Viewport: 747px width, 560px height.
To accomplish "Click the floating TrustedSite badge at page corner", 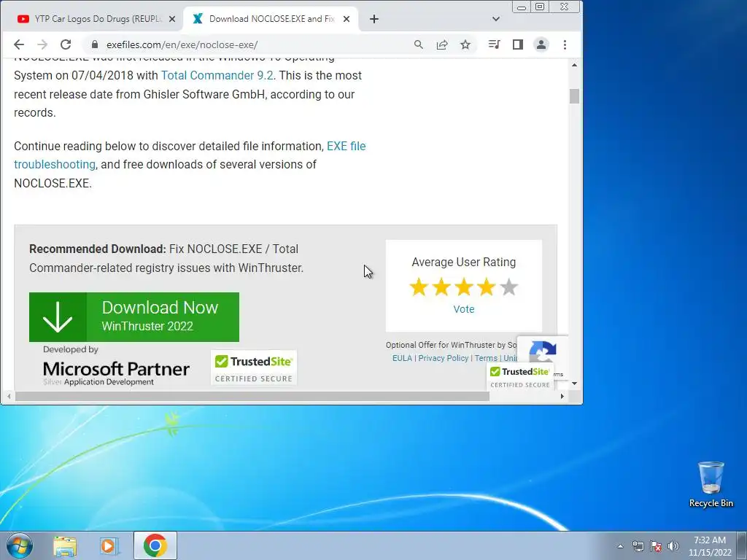I will pyautogui.click(x=519, y=377).
